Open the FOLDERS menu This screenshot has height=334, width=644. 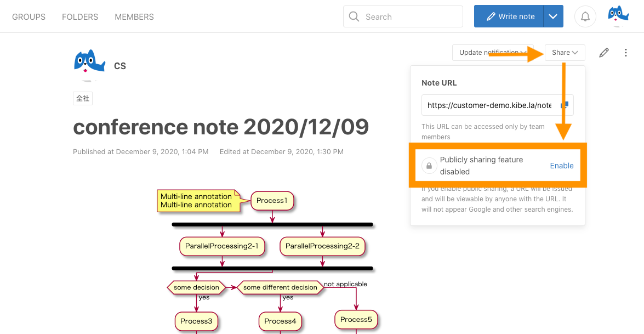click(80, 17)
